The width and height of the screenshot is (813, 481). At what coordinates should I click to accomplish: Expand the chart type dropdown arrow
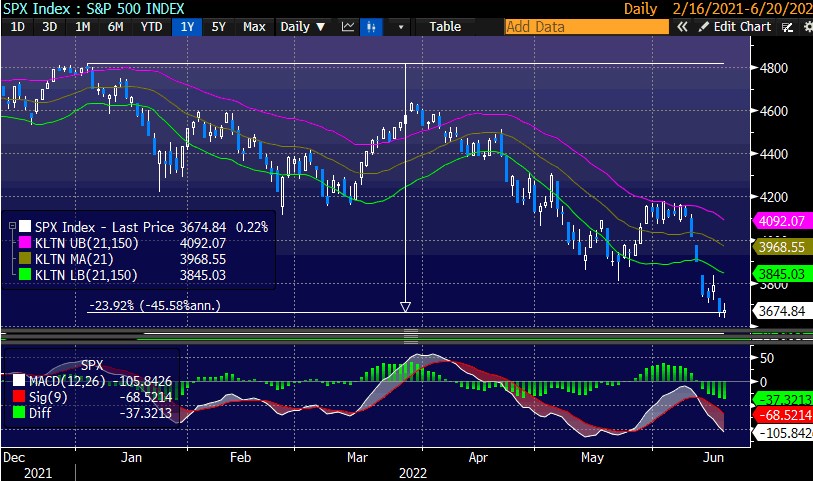coord(400,27)
